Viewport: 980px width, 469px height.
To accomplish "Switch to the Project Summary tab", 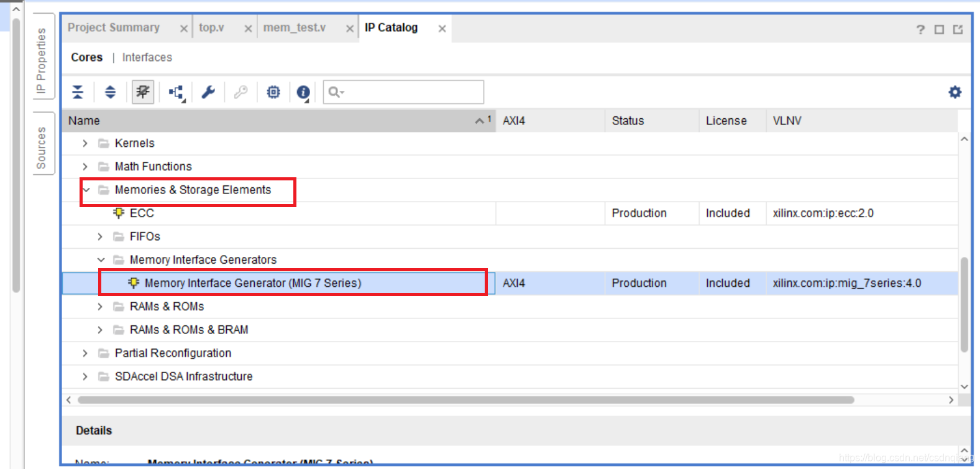I will pos(114,27).
